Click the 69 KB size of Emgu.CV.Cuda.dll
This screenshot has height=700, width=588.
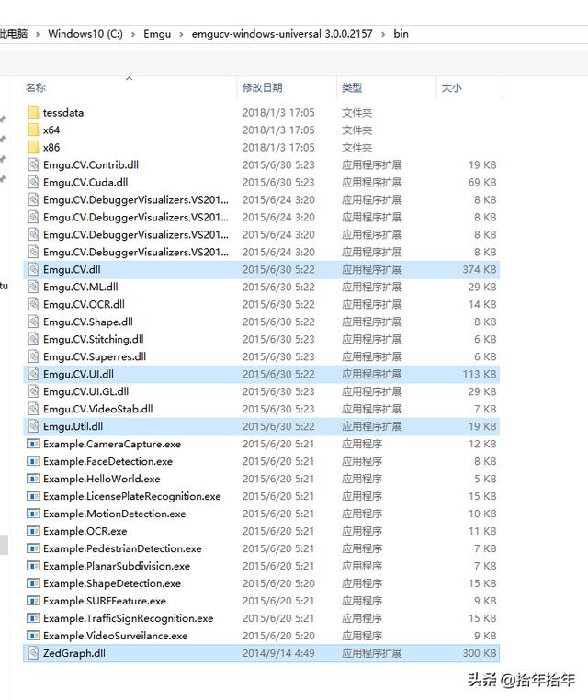[x=482, y=182]
